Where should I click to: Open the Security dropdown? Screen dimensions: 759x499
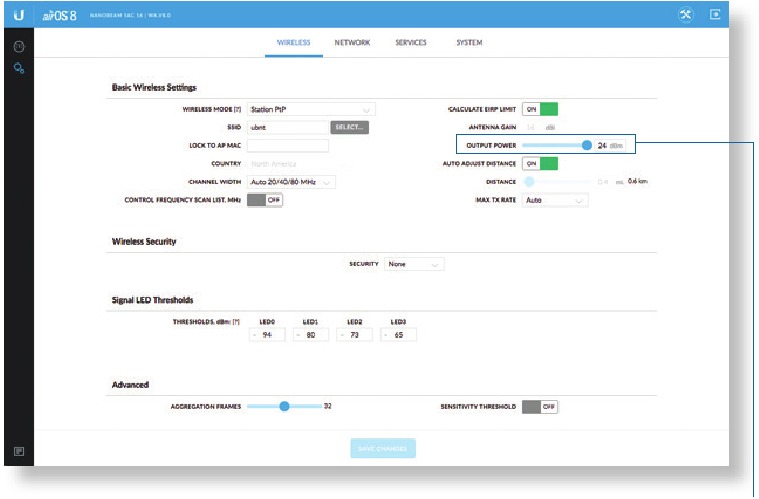pos(414,264)
